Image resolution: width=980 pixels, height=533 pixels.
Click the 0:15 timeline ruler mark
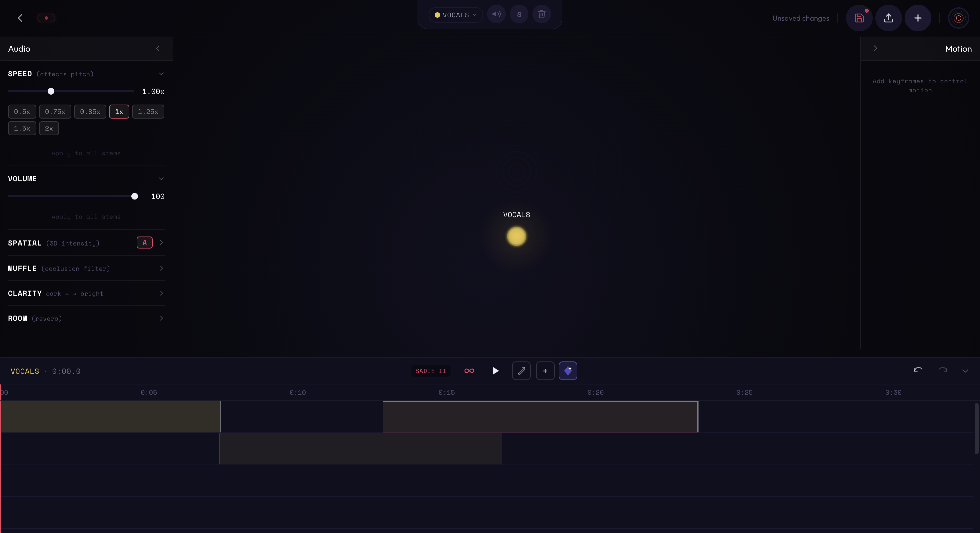[446, 393]
